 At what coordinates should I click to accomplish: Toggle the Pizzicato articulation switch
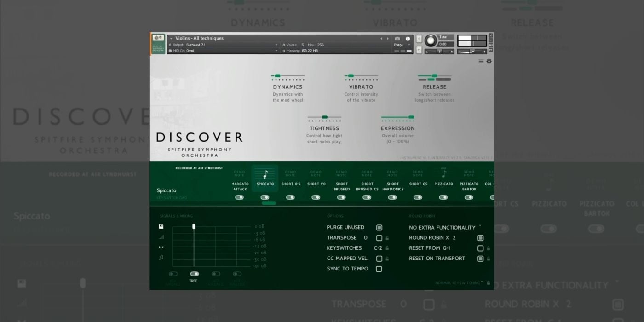tap(443, 197)
